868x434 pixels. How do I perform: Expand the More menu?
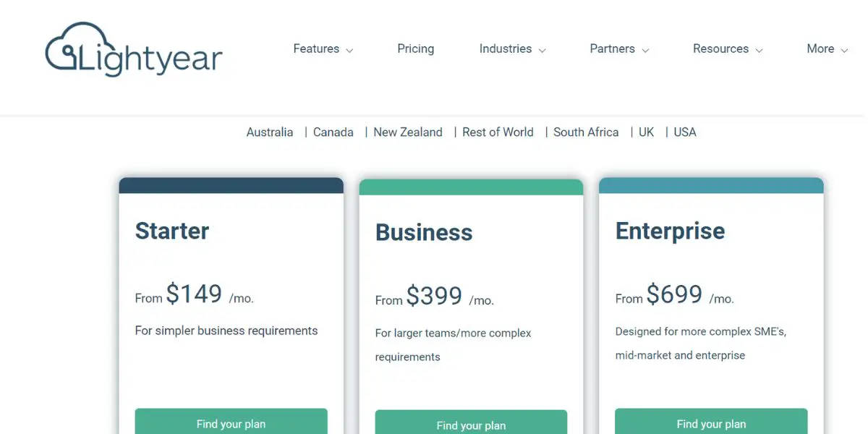(x=827, y=49)
